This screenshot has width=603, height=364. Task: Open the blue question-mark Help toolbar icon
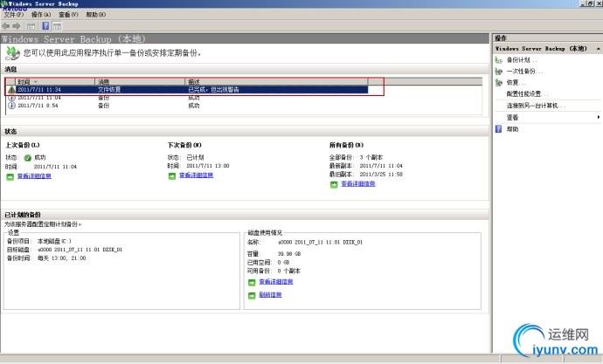pos(45,26)
